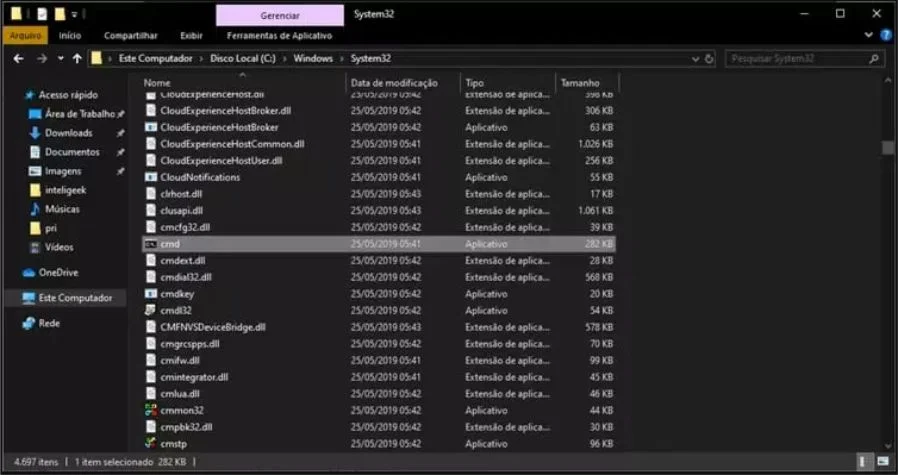Sort by the Tamanho column header
The image size is (898, 475).
[x=580, y=83]
